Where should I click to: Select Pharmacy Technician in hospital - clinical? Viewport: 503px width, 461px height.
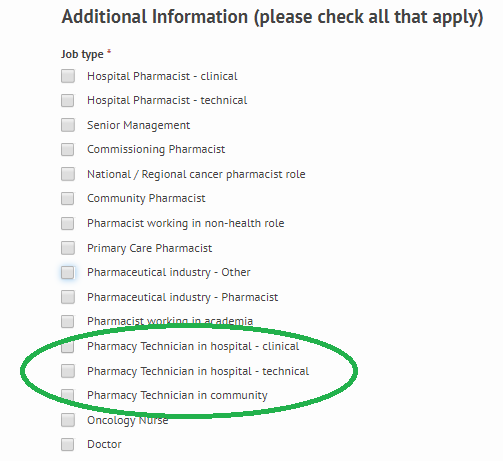point(68,346)
